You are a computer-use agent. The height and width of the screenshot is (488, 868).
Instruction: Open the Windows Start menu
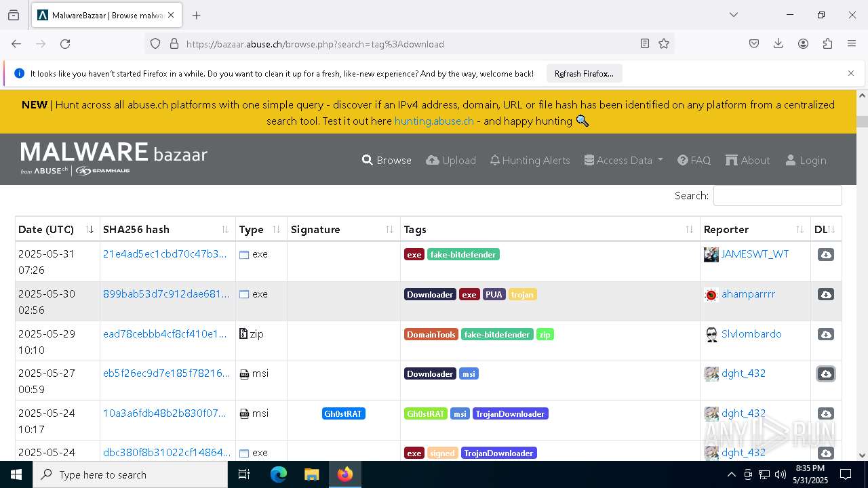coord(16,474)
